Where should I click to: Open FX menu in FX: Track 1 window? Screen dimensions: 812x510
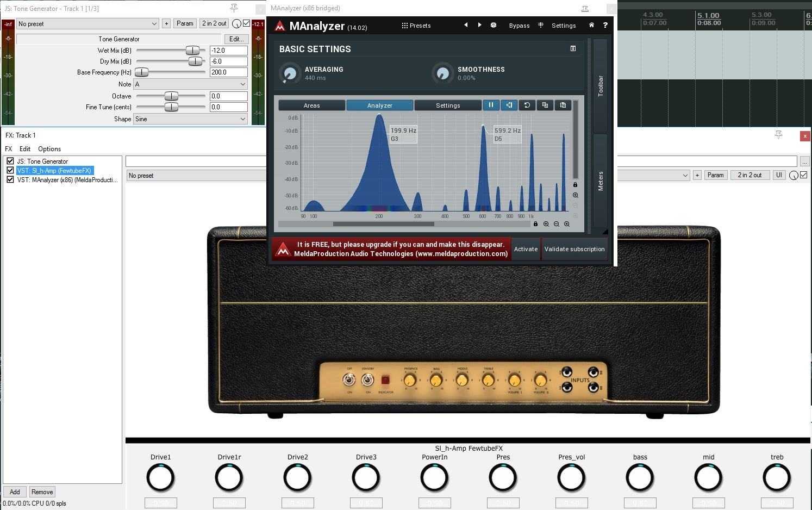tap(8, 149)
